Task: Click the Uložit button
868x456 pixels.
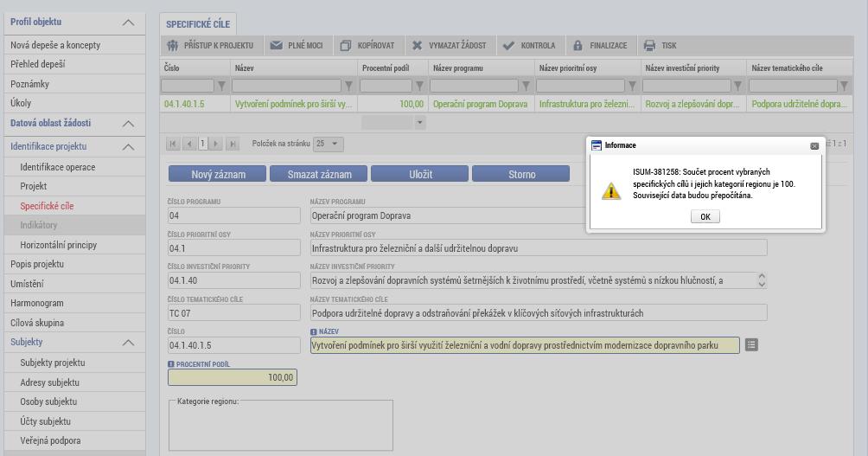Action: pyautogui.click(x=420, y=174)
